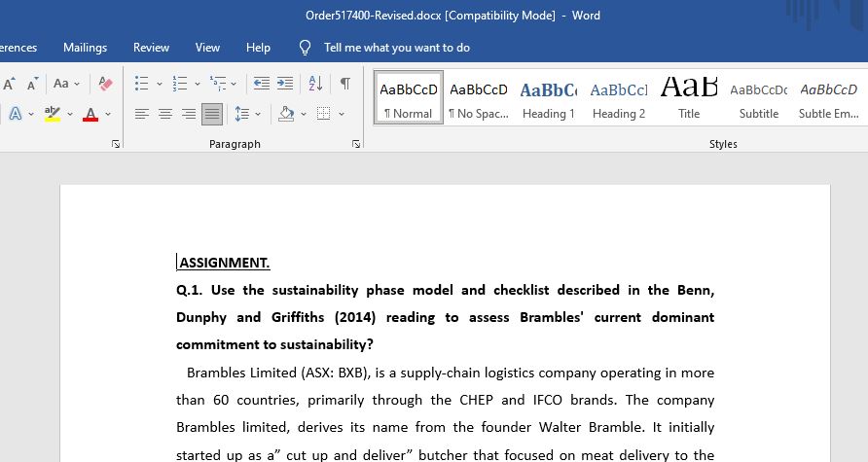868x462 pixels.
Task: Select the Normal style
Action: click(409, 97)
